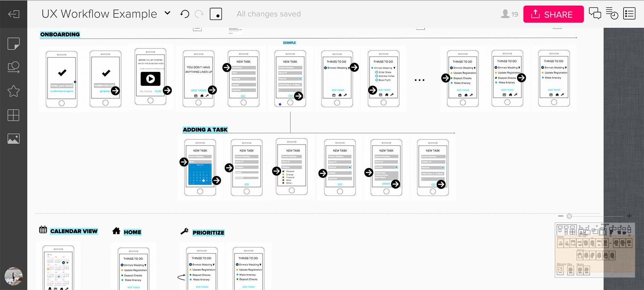Zoom in with the plus icon
This screenshot has width=644, height=290.
[629, 216]
